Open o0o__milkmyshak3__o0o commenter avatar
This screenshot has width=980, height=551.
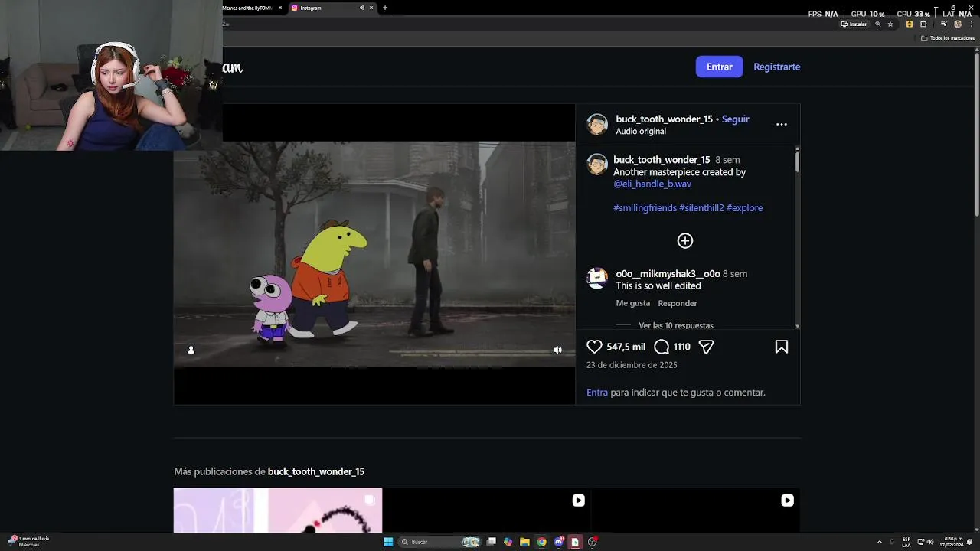point(597,279)
